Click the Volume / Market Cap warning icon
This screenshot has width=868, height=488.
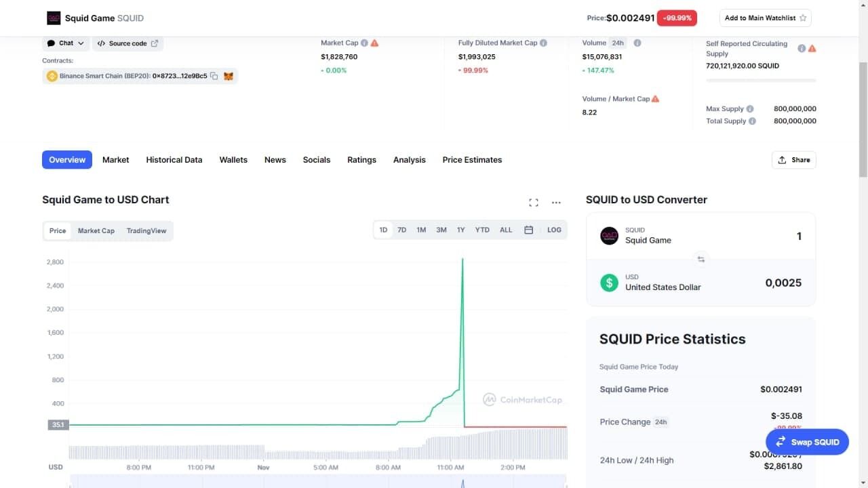655,99
